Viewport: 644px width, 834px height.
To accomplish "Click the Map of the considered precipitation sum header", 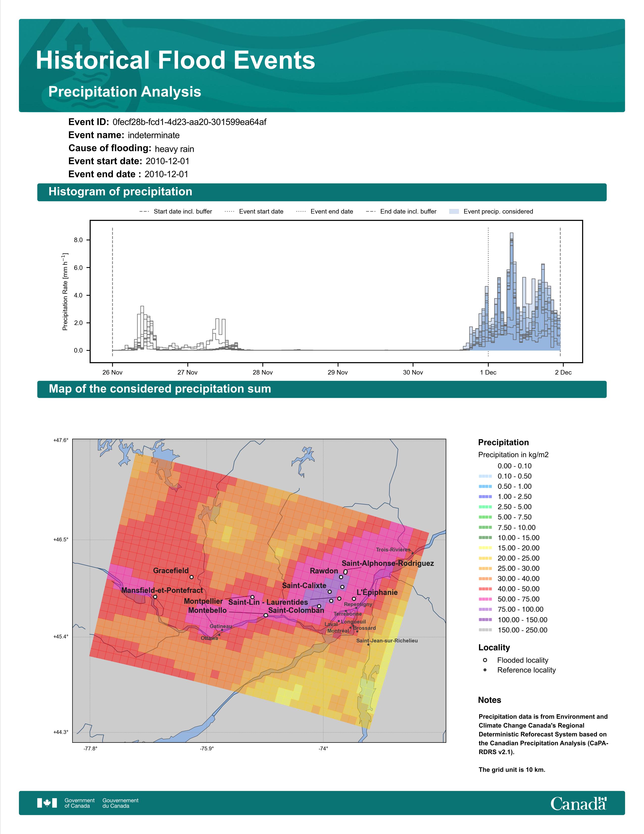I will point(321,389).
